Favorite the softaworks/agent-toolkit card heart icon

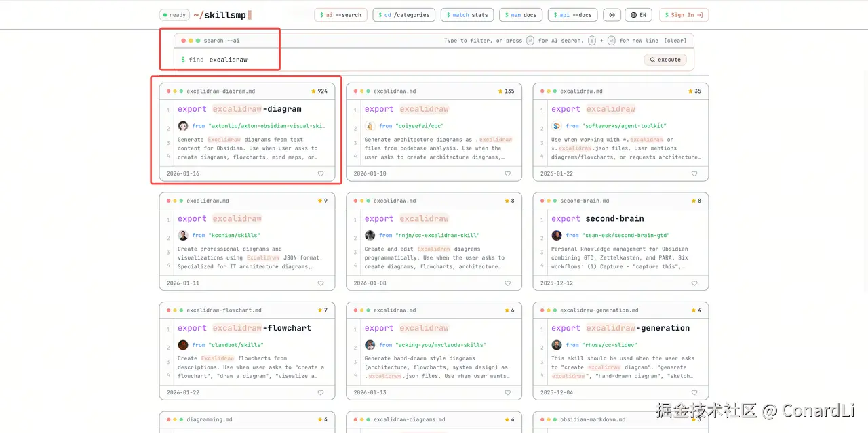694,173
